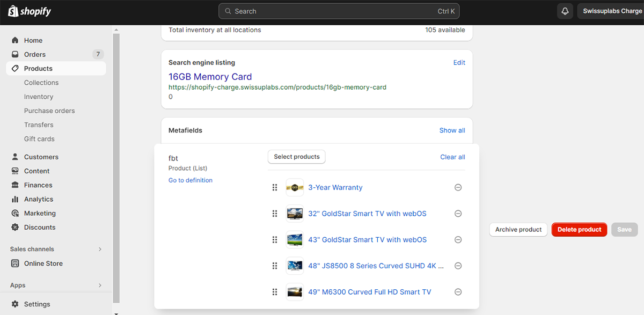
Task: Click the Content icon in sidebar
Action: point(15,171)
